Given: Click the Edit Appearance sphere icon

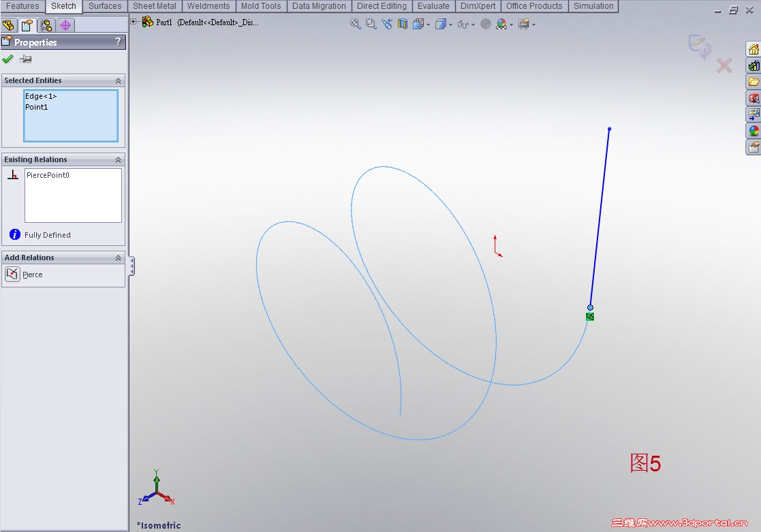Looking at the screenshot, I should point(485,24).
